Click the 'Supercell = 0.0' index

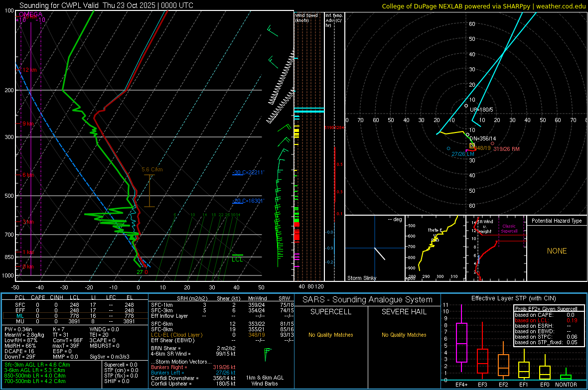pos(121,365)
